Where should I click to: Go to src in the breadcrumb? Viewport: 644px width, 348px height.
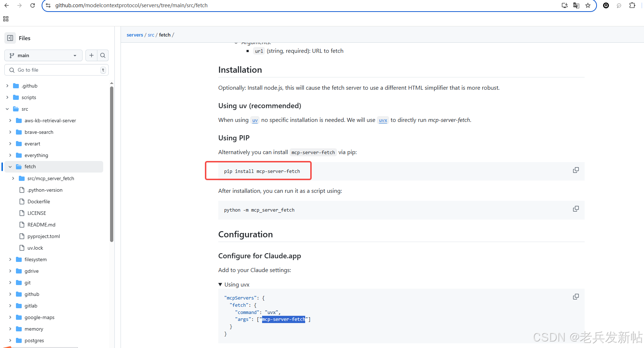[151, 35]
